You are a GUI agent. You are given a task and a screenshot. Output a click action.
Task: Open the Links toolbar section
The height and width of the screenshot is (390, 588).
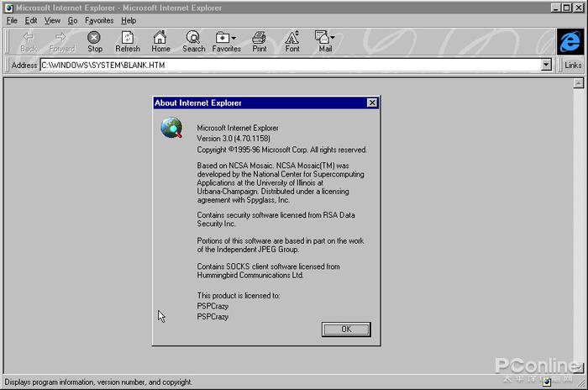click(573, 65)
